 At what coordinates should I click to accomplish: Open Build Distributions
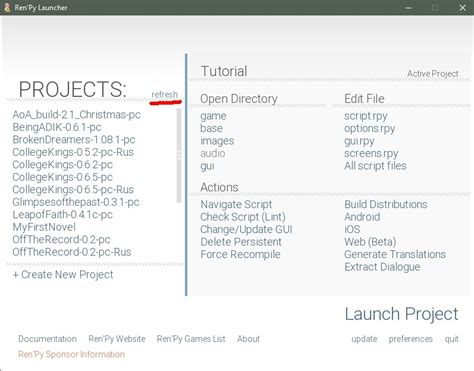click(x=386, y=204)
